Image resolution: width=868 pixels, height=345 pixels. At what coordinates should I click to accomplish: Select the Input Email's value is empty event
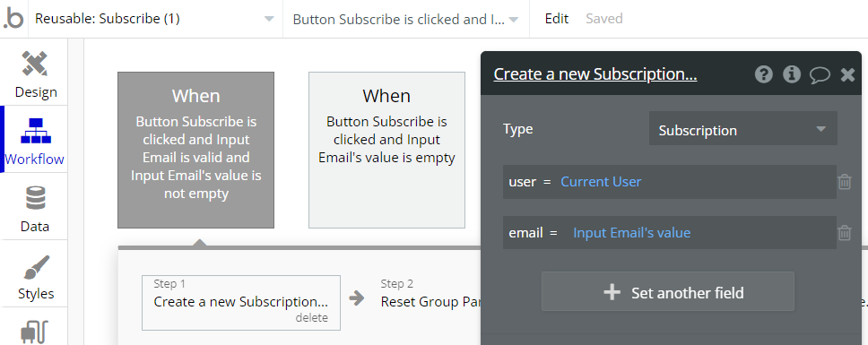(386, 150)
